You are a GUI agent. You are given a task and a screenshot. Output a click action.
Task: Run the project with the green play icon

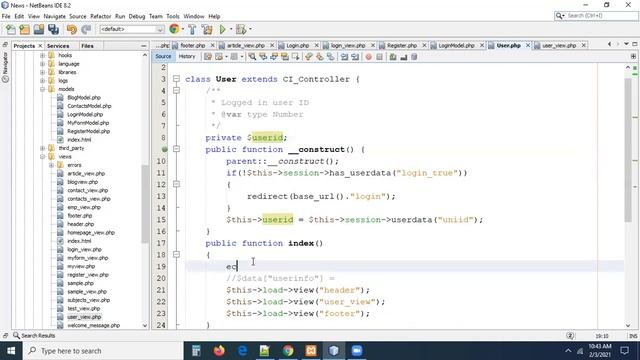pyautogui.click(x=222, y=29)
